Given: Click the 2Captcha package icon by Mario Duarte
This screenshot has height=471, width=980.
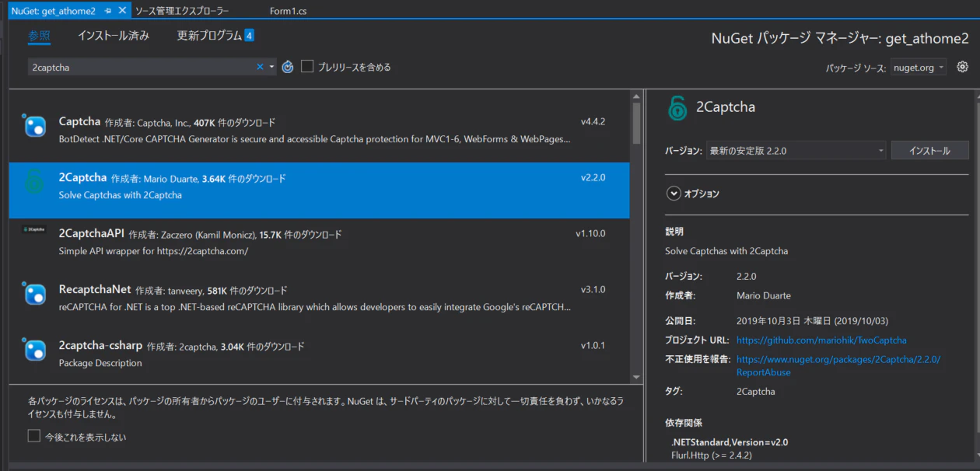Looking at the screenshot, I should click(x=34, y=182).
